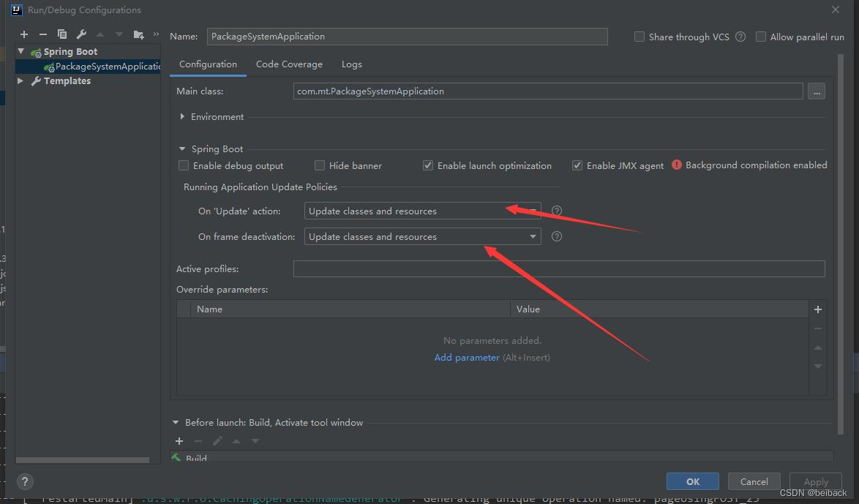Image resolution: width=859 pixels, height=504 pixels.
Task: Move the override parameter up
Action: click(818, 347)
